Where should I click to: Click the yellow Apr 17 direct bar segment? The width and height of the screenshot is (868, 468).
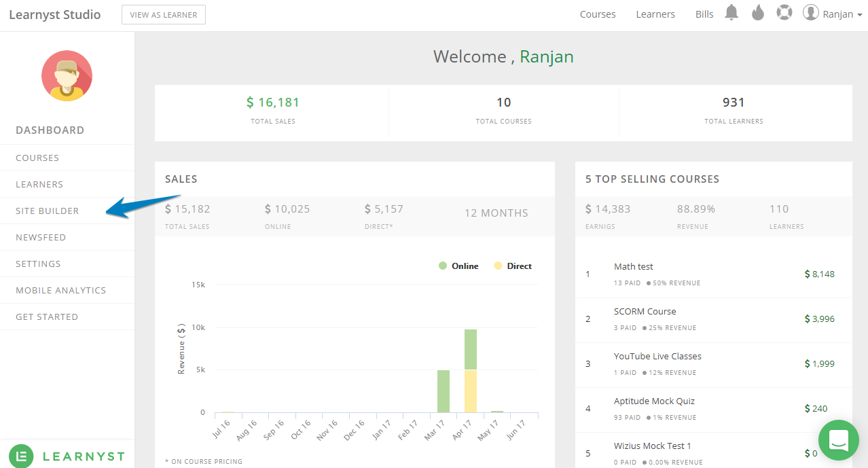point(471,391)
